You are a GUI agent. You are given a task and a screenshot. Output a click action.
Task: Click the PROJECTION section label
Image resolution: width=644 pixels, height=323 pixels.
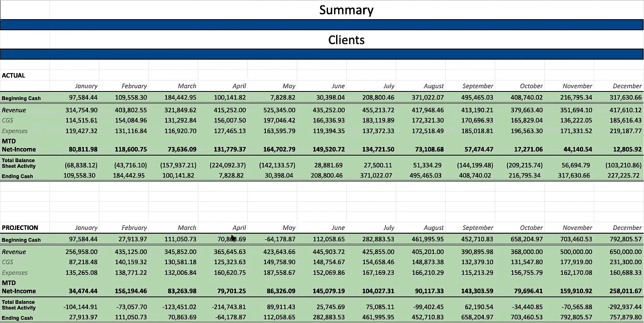coord(20,228)
